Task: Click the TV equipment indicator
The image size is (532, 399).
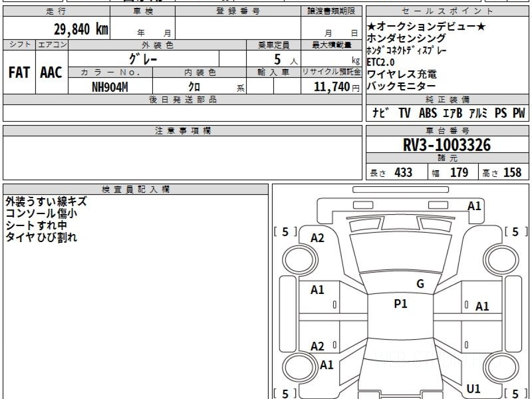Action: (x=404, y=113)
